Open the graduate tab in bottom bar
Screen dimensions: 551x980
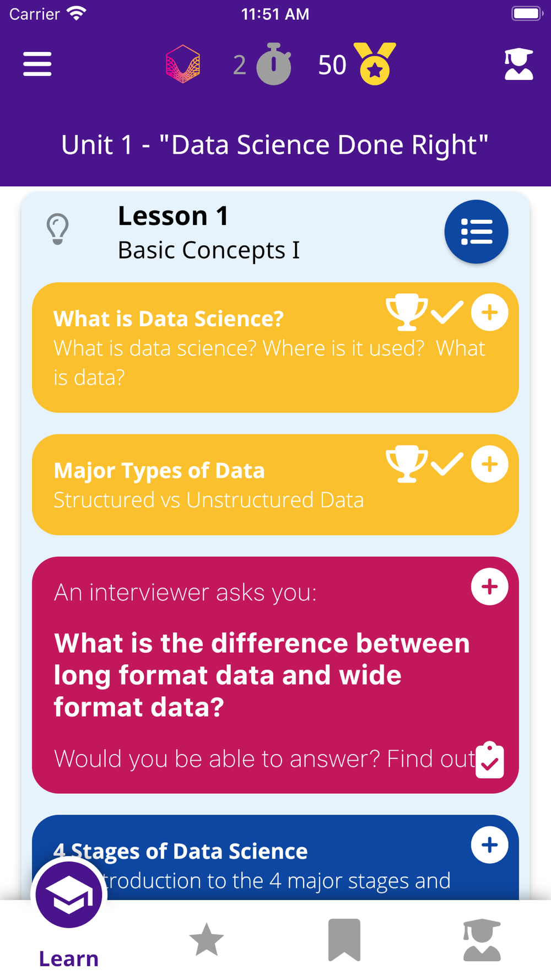click(482, 940)
